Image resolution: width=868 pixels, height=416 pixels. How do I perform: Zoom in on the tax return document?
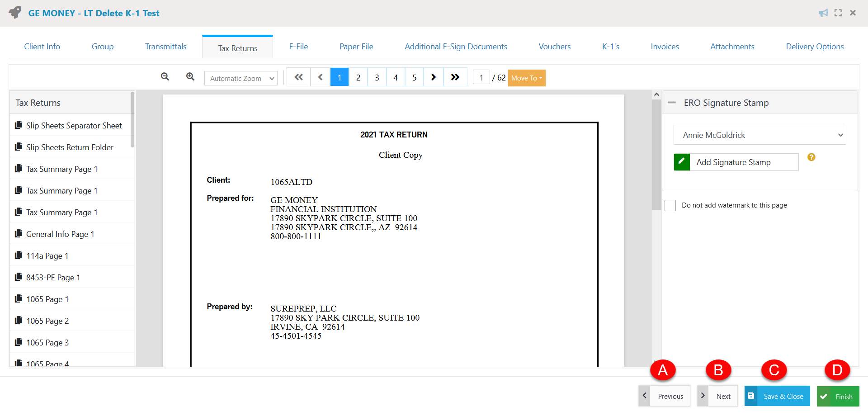[190, 76]
